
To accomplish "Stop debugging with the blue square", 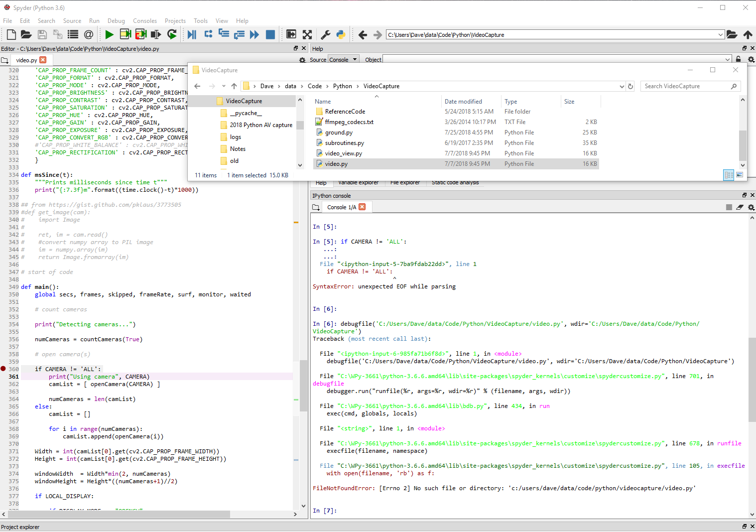I will tap(270, 34).
